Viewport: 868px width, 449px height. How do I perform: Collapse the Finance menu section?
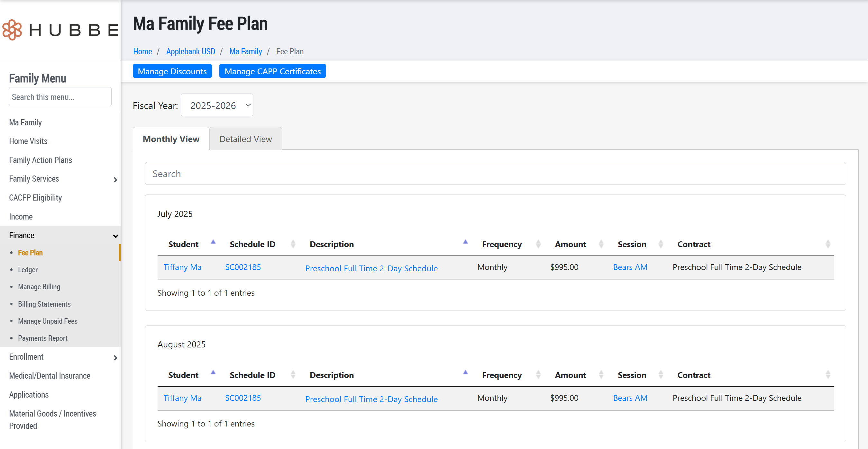pos(115,236)
